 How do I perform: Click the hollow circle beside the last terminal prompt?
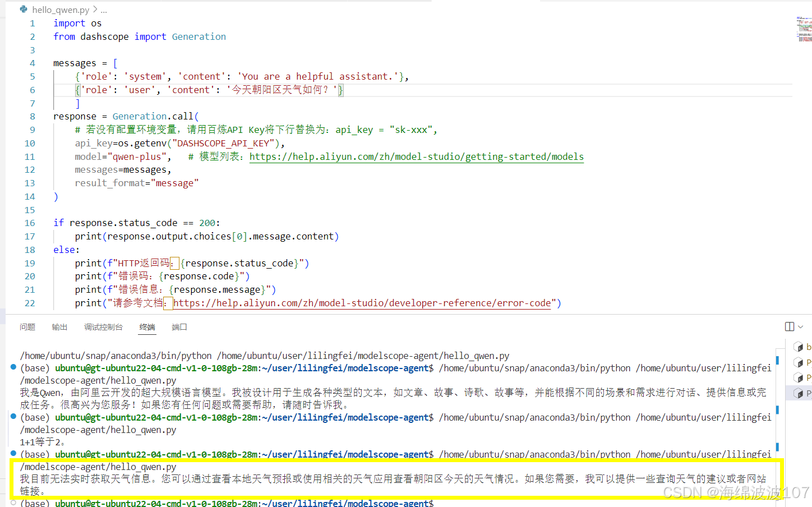(13, 503)
